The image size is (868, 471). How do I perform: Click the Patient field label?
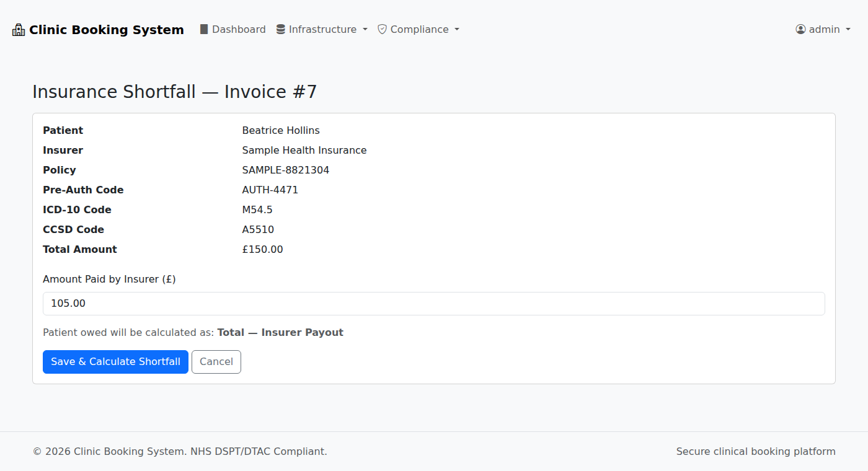[x=63, y=130]
